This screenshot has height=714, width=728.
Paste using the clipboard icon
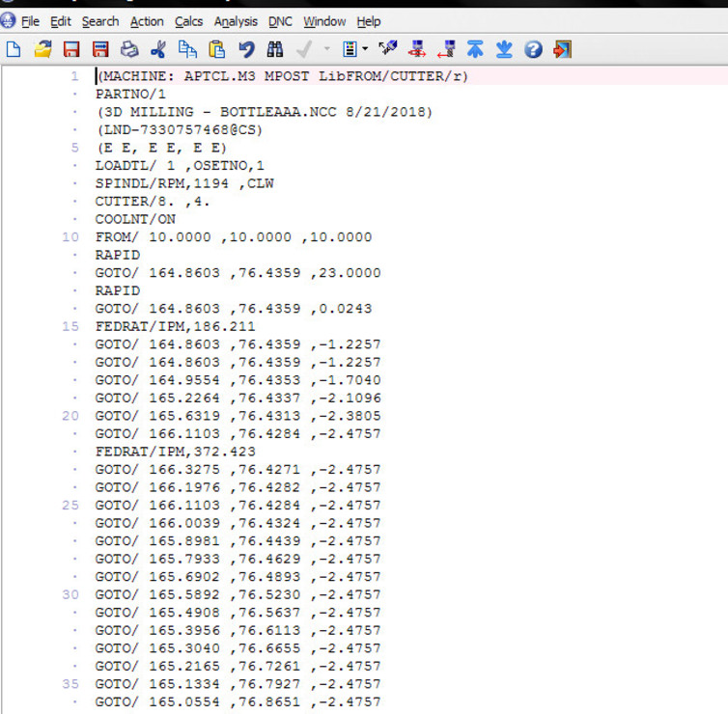point(216,49)
